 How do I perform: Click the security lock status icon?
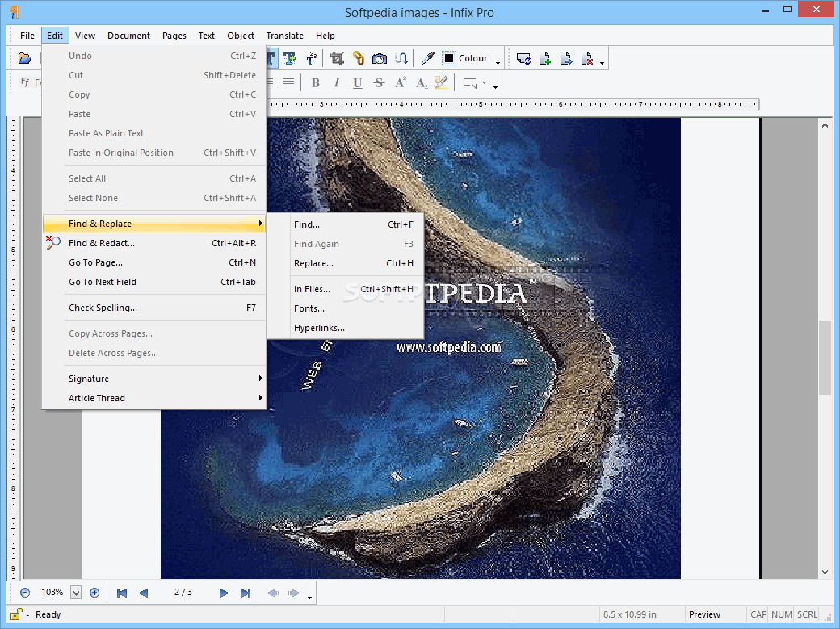point(16,614)
